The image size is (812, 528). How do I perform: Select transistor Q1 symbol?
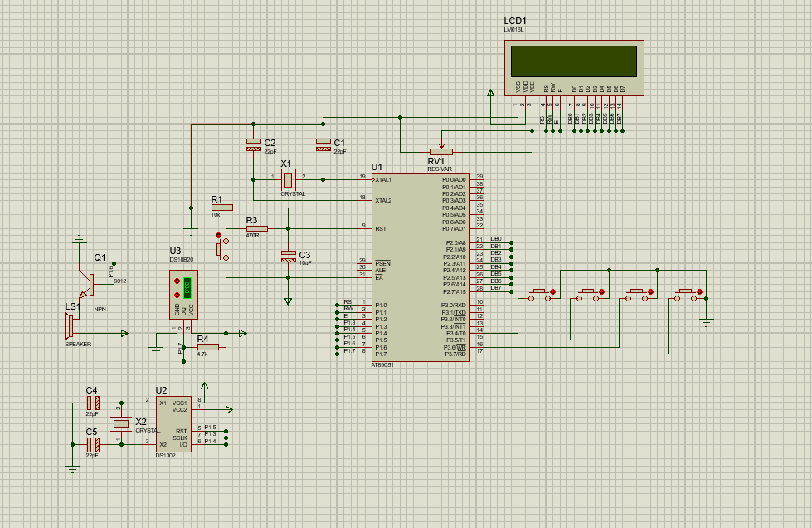click(87, 283)
